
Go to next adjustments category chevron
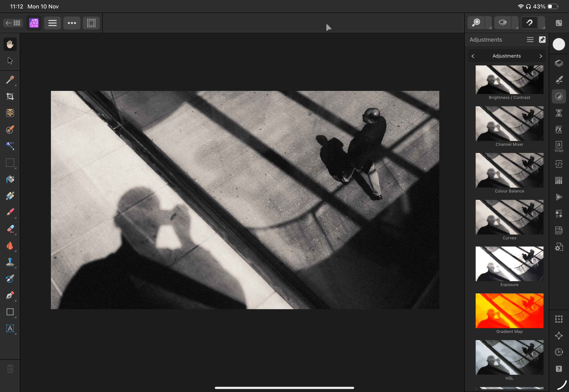pos(541,56)
